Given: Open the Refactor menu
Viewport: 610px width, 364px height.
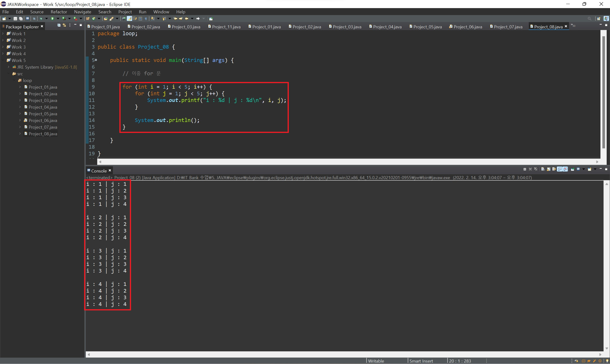Looking at the screenshot, I should pos(59,12).
